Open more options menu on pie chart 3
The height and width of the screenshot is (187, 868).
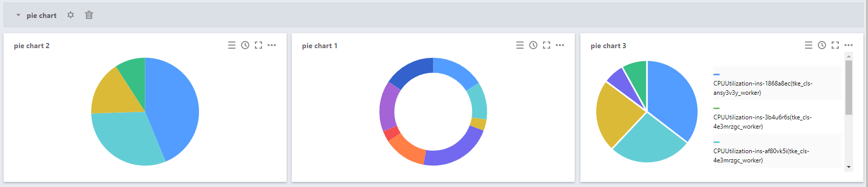click(849, 46)
